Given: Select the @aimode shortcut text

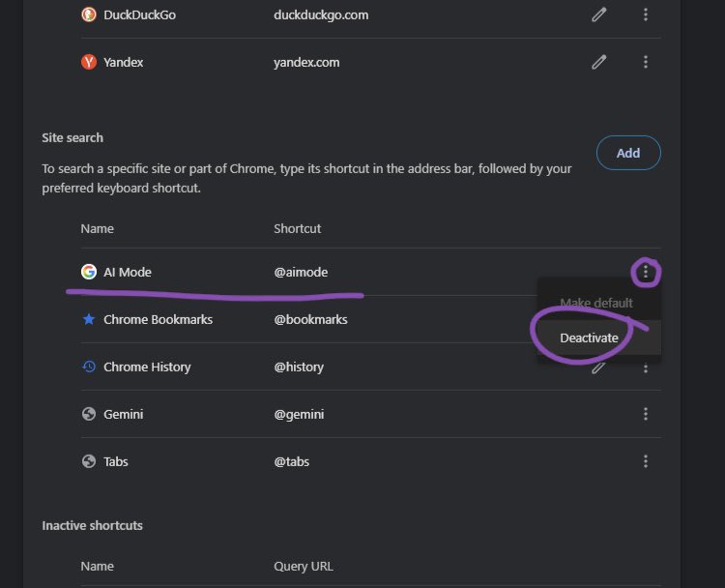Looking at the screenshot, I should tap(301, 272).
